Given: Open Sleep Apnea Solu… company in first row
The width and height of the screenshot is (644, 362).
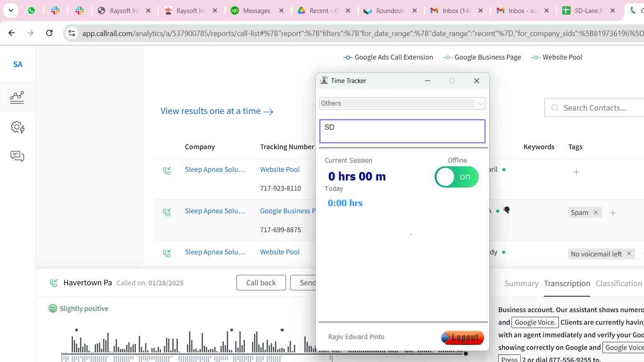Looking at the screenshot, I should coord(215,169).
